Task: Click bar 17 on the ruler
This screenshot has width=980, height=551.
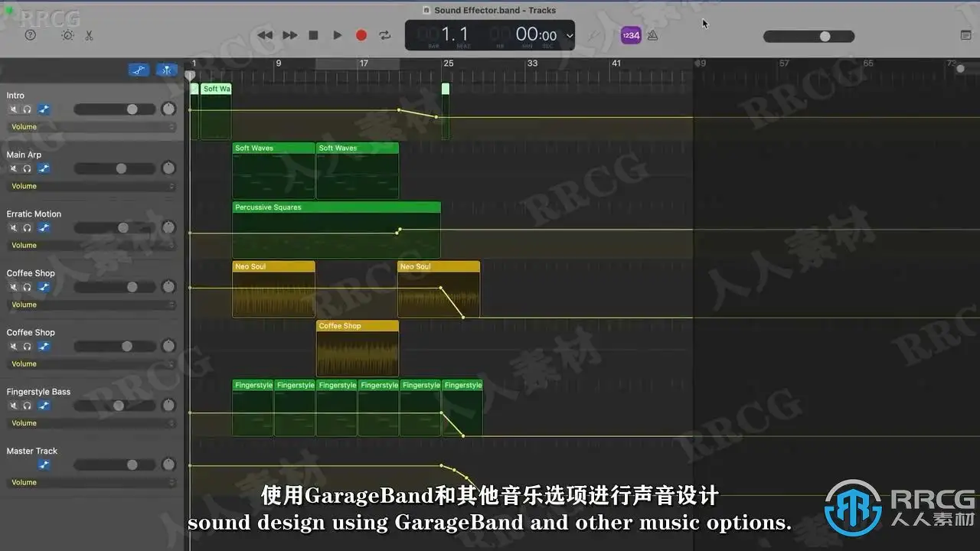Action: (x=364, y=64)
